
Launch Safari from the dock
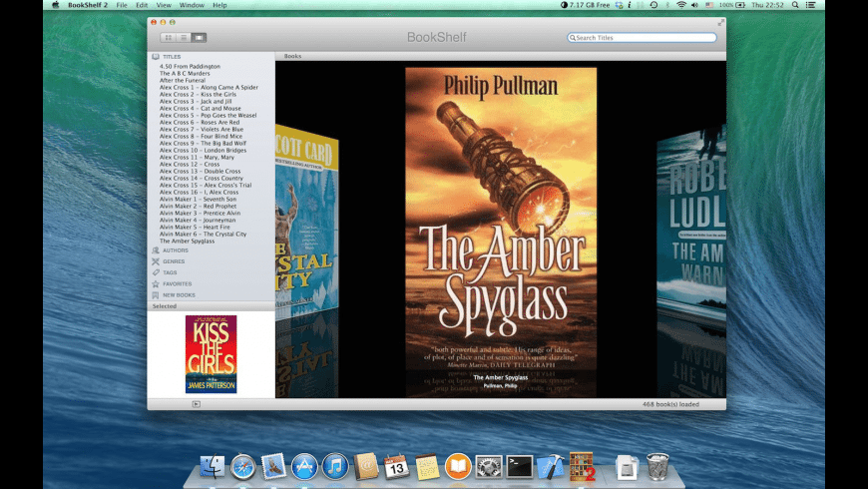click(243, 466)
